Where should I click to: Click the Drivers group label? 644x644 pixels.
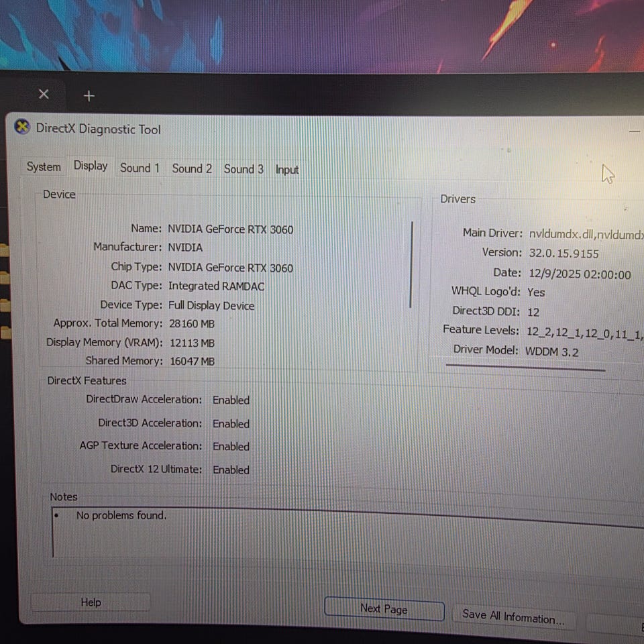(458, 199)
